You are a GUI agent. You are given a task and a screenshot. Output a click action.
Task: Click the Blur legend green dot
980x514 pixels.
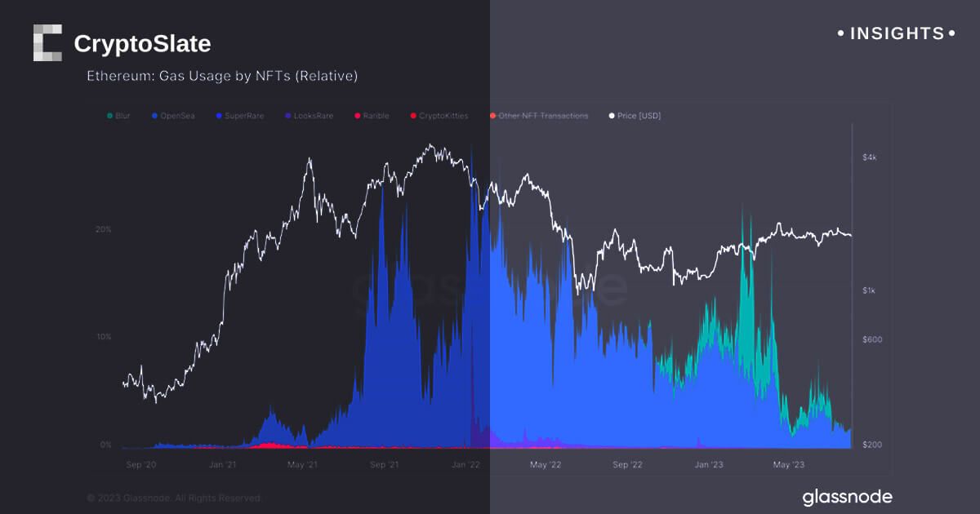tap(109, 116)
